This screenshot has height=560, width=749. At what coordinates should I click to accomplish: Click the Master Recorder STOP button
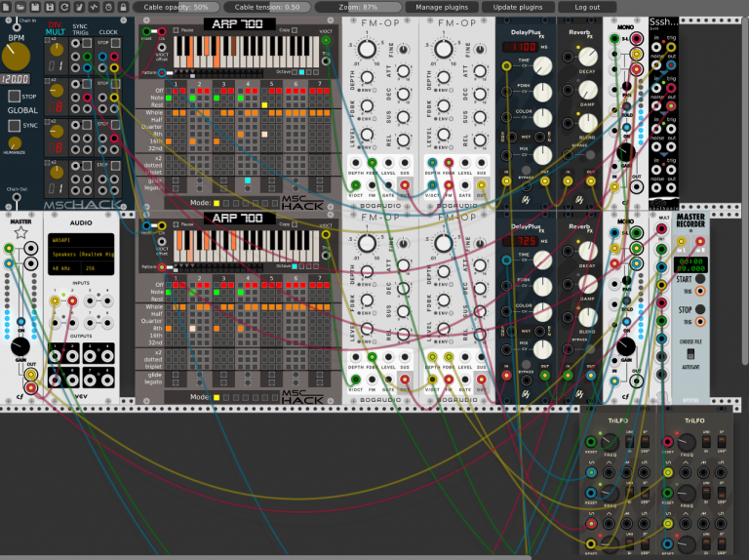coord(700,309)
